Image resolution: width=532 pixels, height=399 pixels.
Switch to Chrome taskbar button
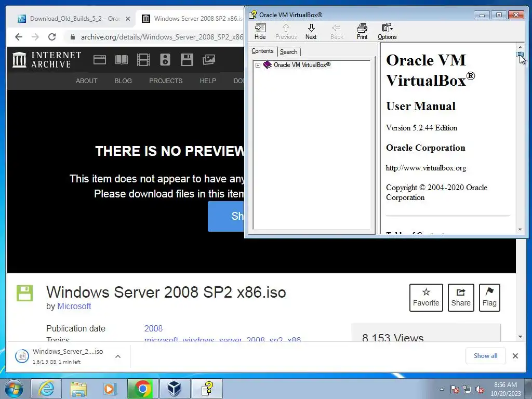tap(142, 389)
